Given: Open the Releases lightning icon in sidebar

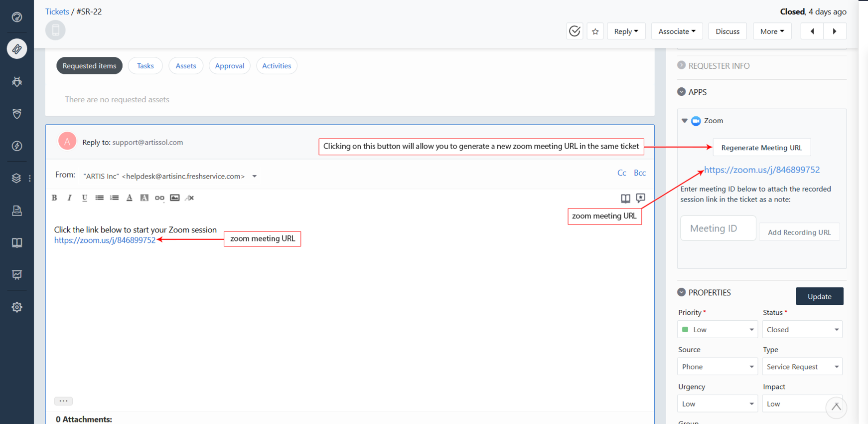Looking at the screenshot, I should tap(17, 146).
